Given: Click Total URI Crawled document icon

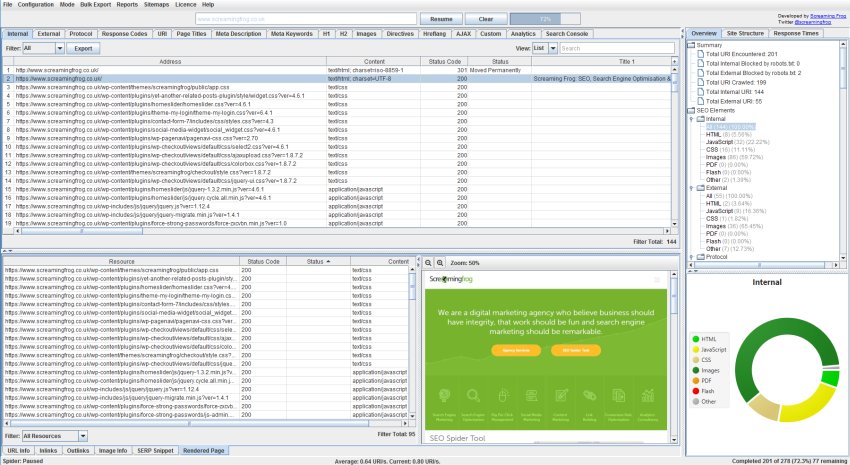Looking at the screenshot, I should [x=701, y=81].
